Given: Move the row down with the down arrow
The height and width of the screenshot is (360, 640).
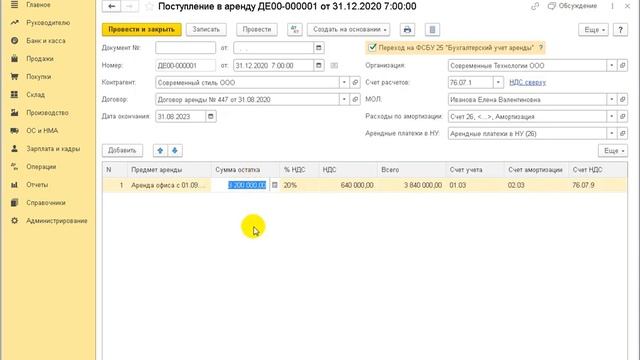Looking at the screenshot, I should 175,151.
